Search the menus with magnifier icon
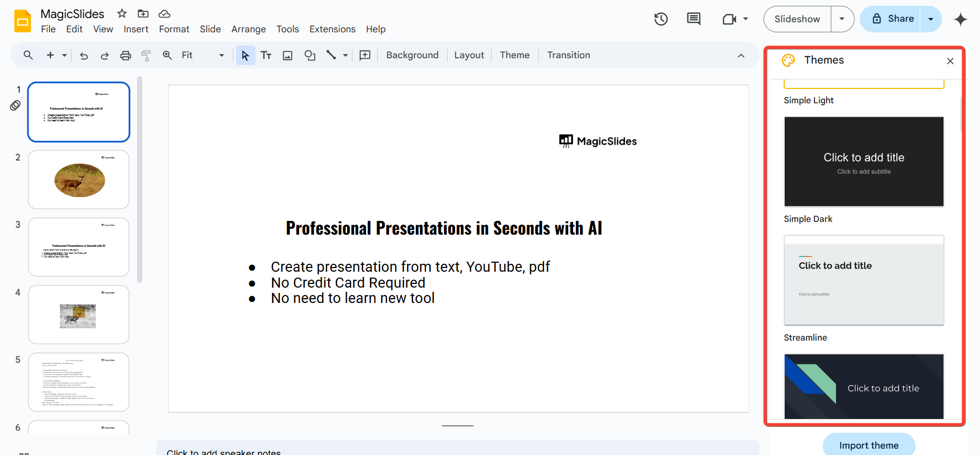 pos(29,55)
